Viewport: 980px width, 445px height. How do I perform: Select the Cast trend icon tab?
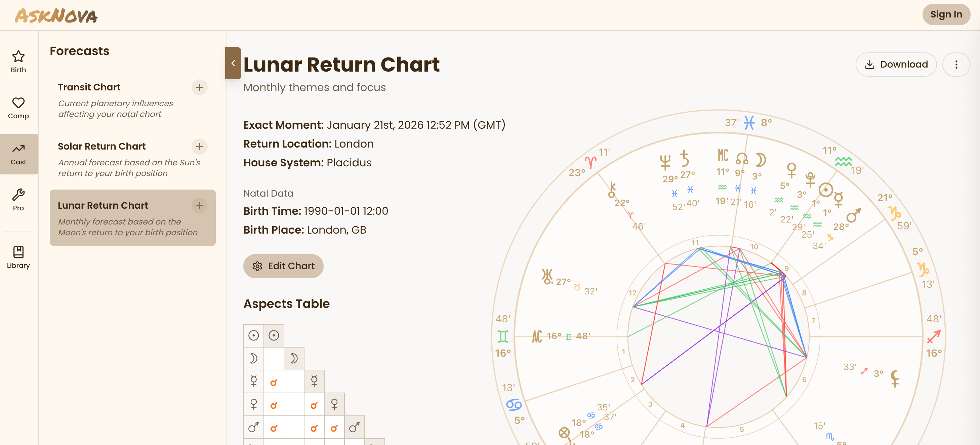point(18,154)
